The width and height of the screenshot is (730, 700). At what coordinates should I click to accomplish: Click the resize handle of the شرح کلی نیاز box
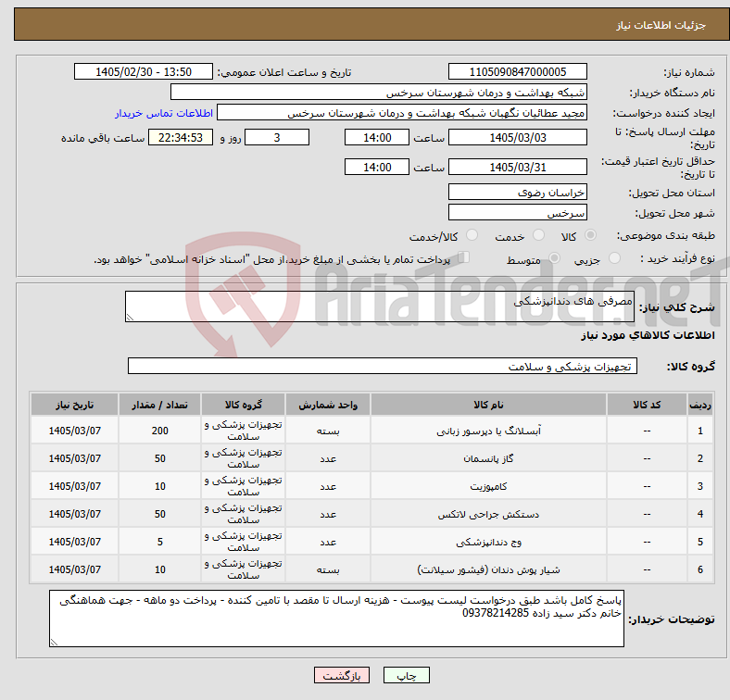pyautogui.click(x=130, y=317)
